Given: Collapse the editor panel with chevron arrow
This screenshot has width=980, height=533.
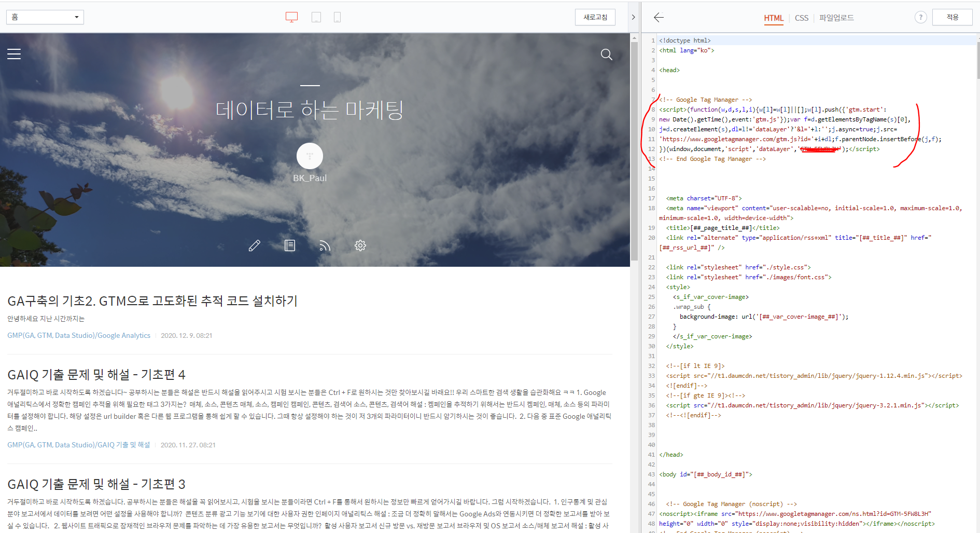Looking at the screenshot, I should pyautogui.click(x=633, y=17).
